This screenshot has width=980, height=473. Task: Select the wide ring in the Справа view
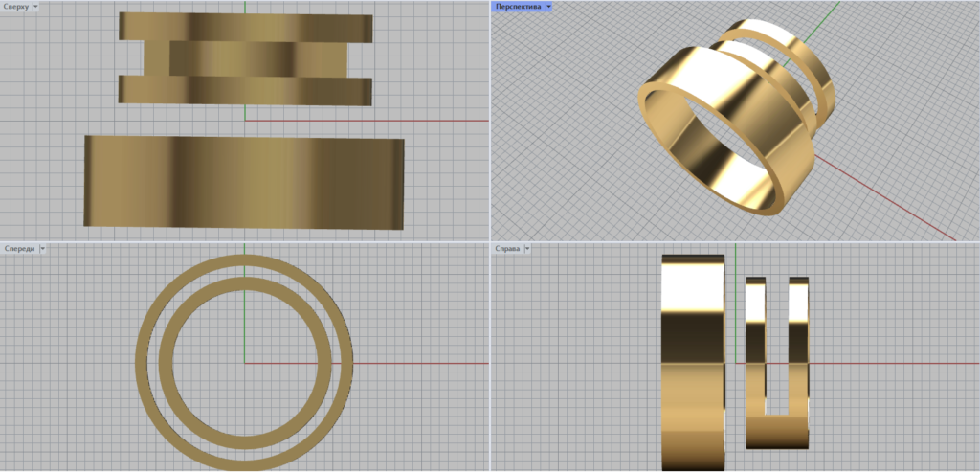693,362
